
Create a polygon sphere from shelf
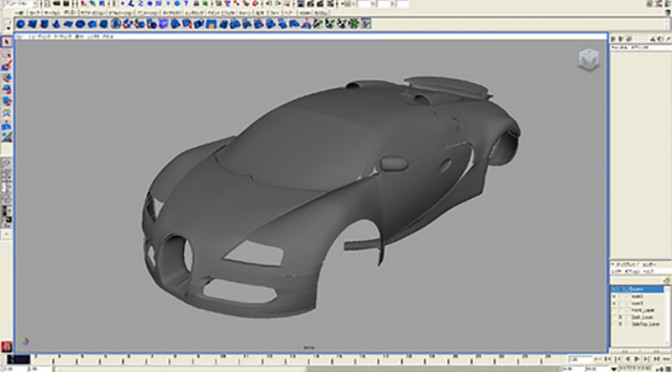[x=21, y=24]
